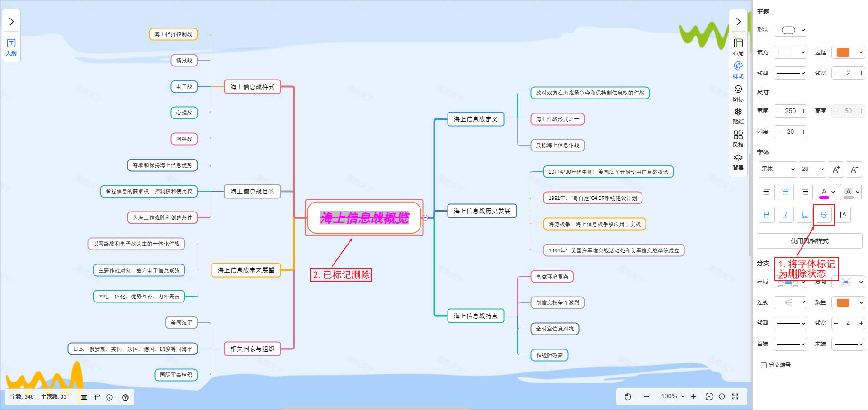Toggle bold text formatting

click(766, 215)
